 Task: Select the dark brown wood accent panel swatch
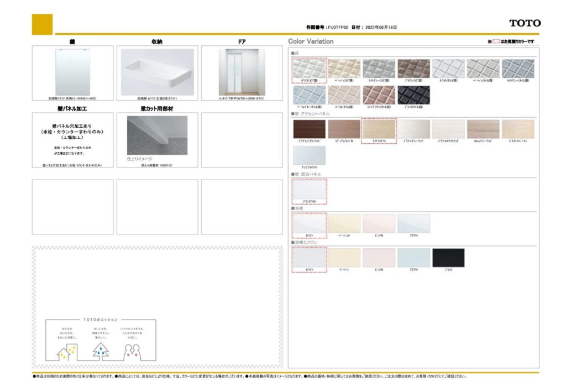[x=309, y=129]
